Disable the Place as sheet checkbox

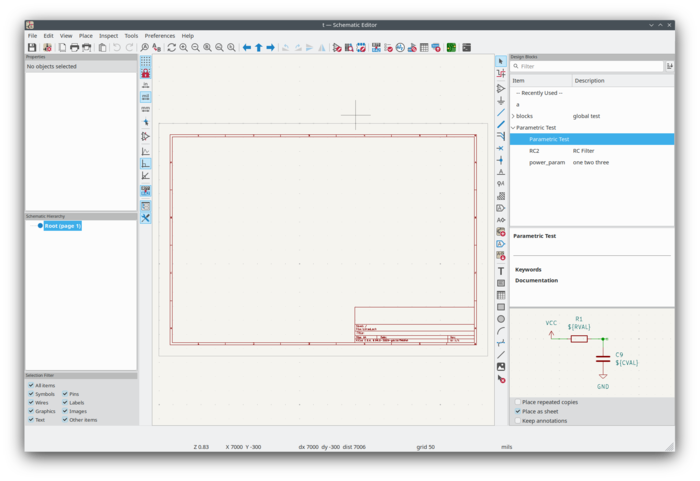click(517, 411)
